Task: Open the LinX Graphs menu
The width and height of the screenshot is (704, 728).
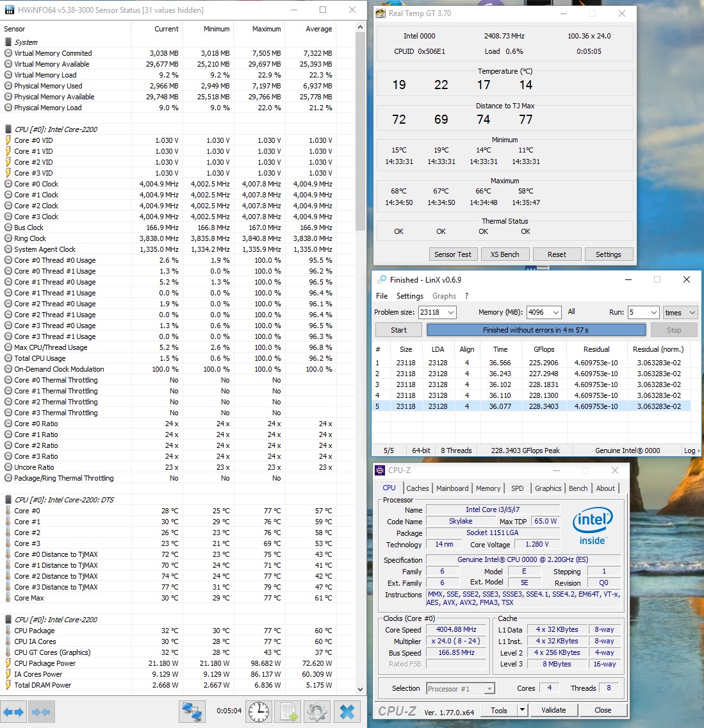Action: click(444, 296)
